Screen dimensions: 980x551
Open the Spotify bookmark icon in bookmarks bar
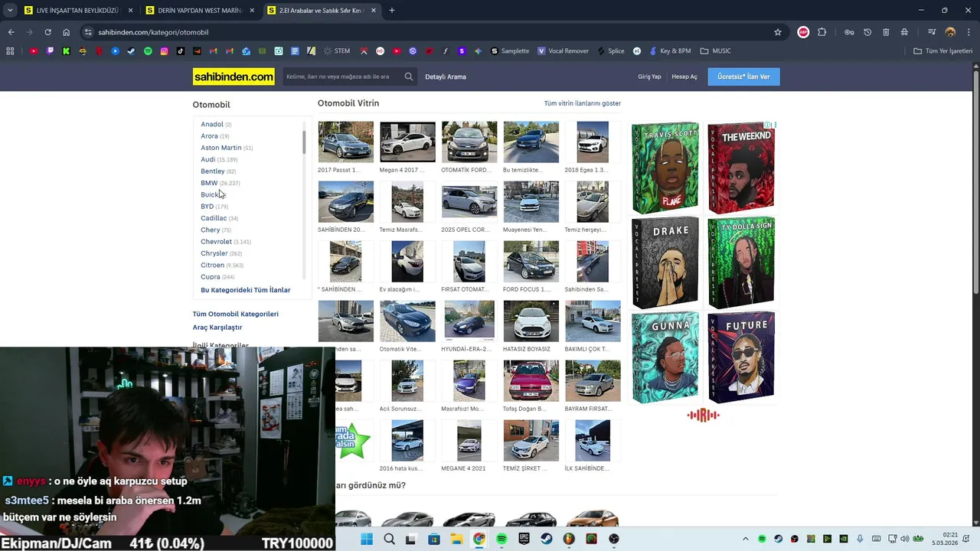point(148,51)
